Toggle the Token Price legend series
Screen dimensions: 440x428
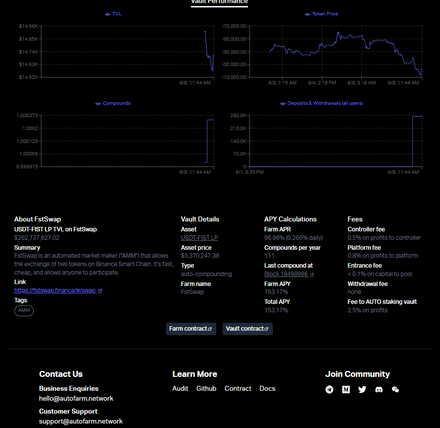tap(321, 14)
